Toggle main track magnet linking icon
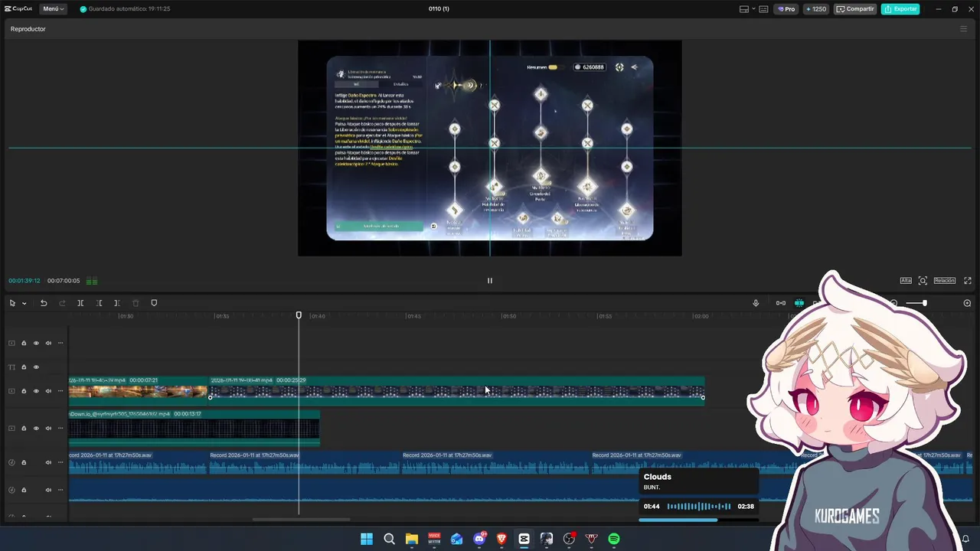The height and width of the screenshot is (551, 980). [x=780, y=303]
